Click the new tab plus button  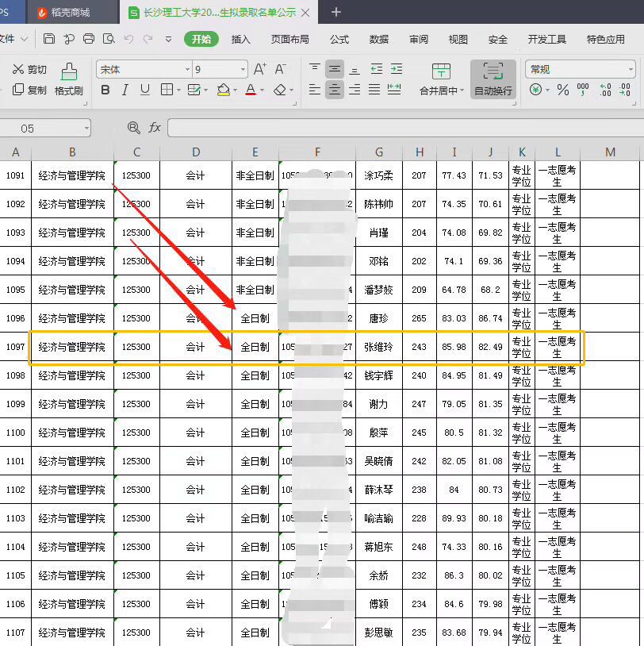coord(336,12)
